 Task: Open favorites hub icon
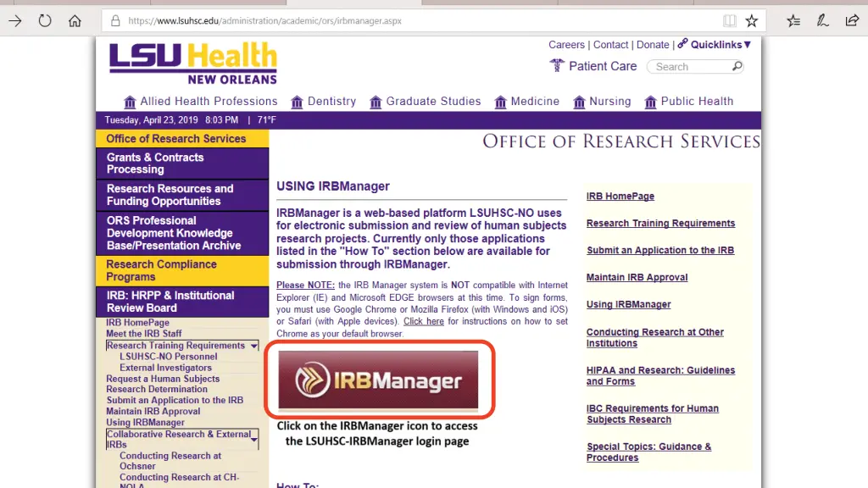click(x=793, y=21)
